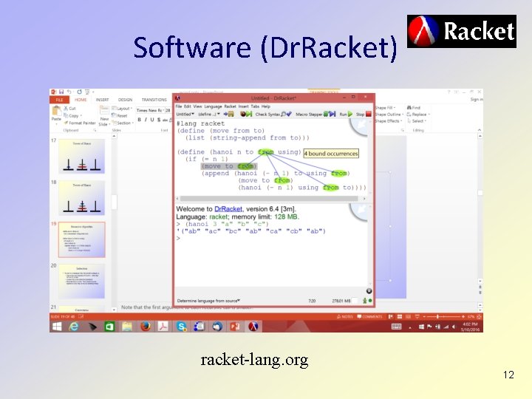
Task: Open the Section dropdown in PowerPoint
Action: click(123, 123)
